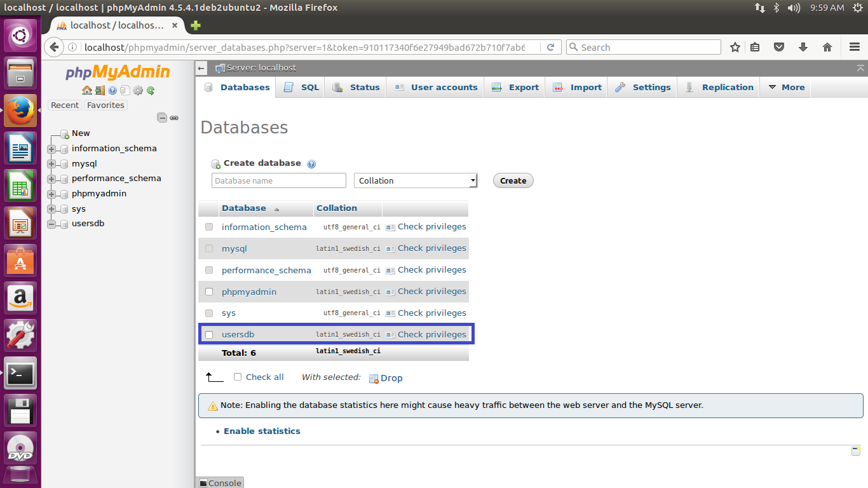This screenshot has height=488, width=868.
Task: Select the phpmyadmin database checkbox
Action: (x=209, y=292)
